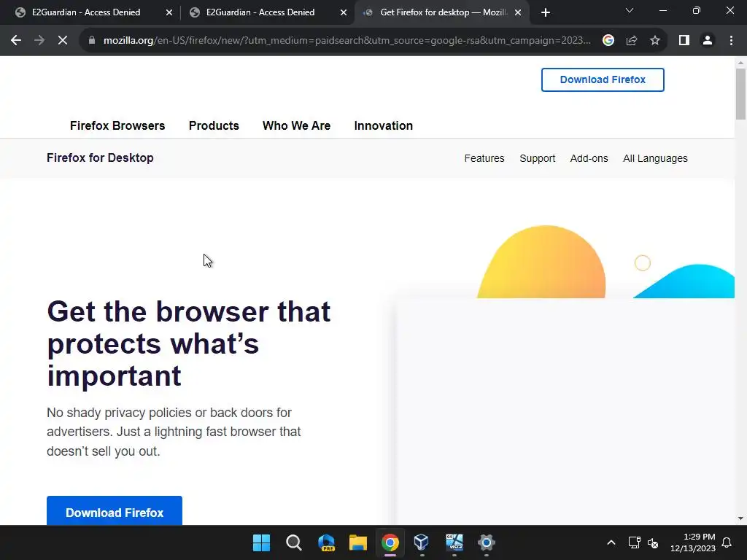The image size is (747, 560).
Task: Open Chrome's three-dot menu
Action: (731, 41)
